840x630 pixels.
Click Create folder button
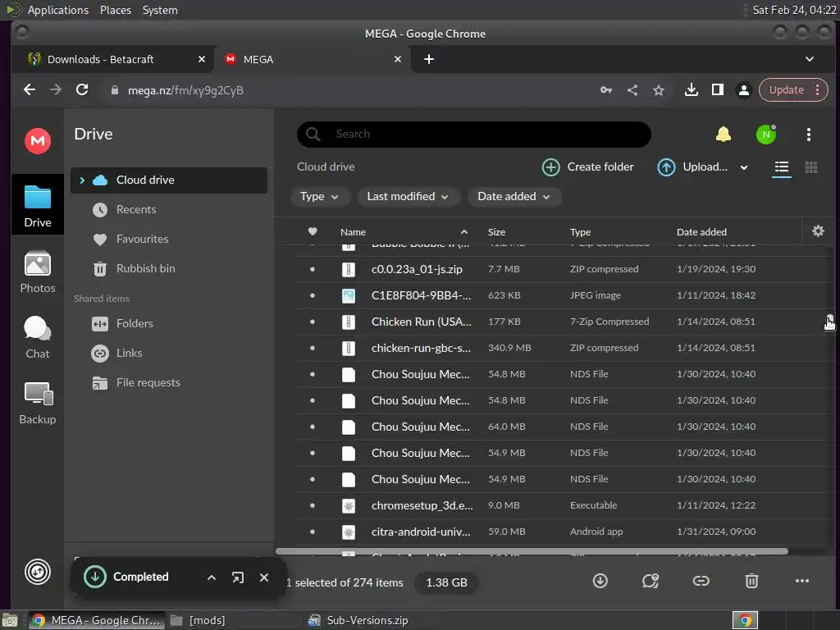click(587, 167)
